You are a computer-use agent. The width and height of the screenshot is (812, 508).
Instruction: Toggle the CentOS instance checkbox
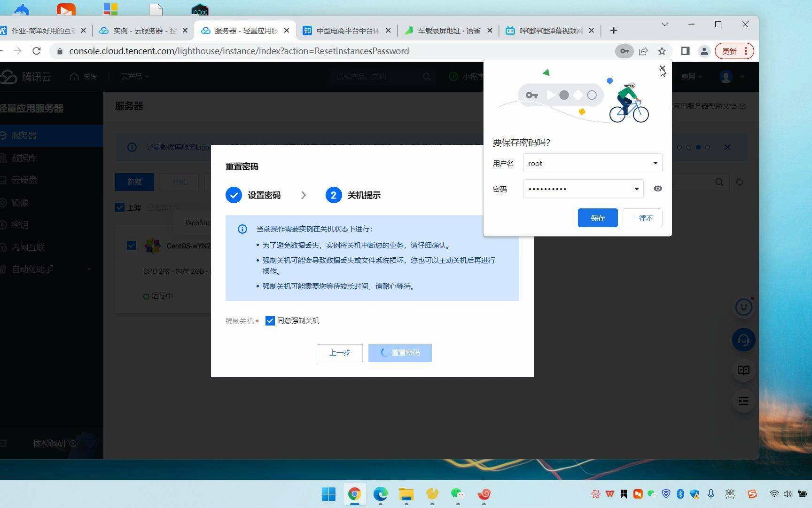click(132, 246)
